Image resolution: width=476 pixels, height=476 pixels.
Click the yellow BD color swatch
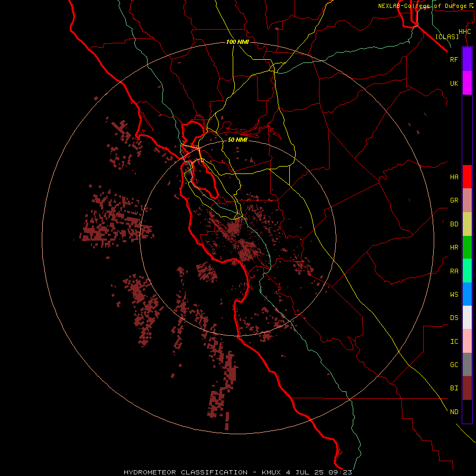pyautogui.click(x=467, y=224)
